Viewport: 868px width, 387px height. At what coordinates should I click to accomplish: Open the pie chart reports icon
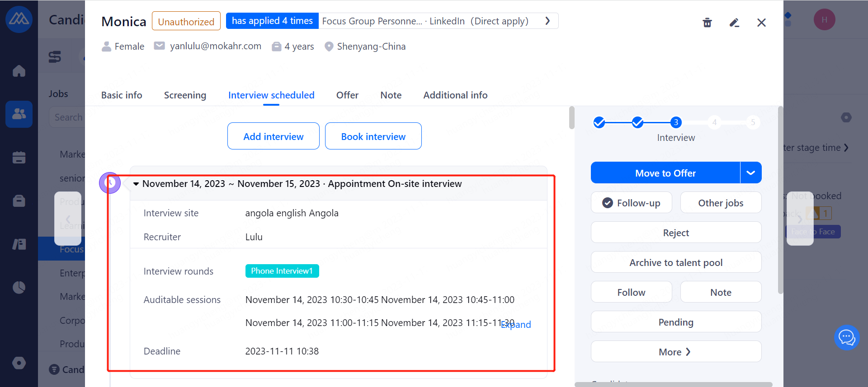(19, 287)
